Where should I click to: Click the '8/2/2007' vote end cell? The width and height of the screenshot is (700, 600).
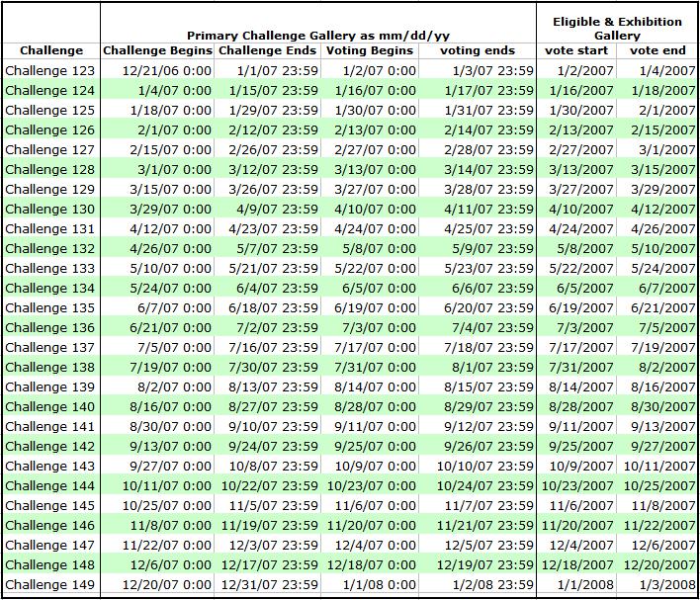pyautogui.click(x=667, y=367)
